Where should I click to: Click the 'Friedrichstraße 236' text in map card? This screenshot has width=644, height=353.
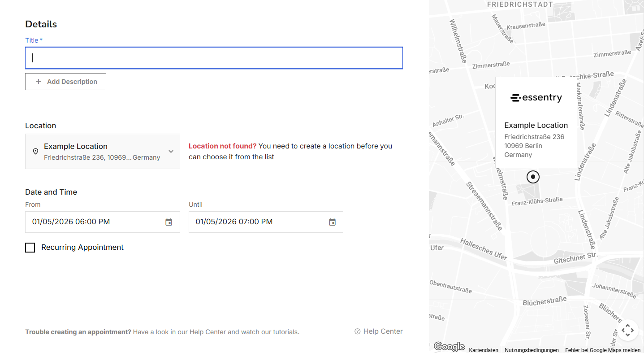point(534,137)
